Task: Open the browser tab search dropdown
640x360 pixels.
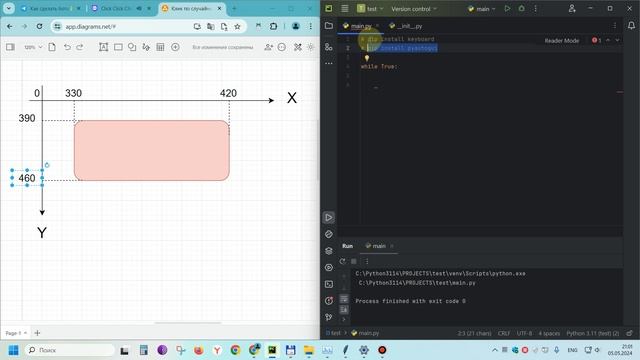Action: pyautogui.click(x=9, y=8)
